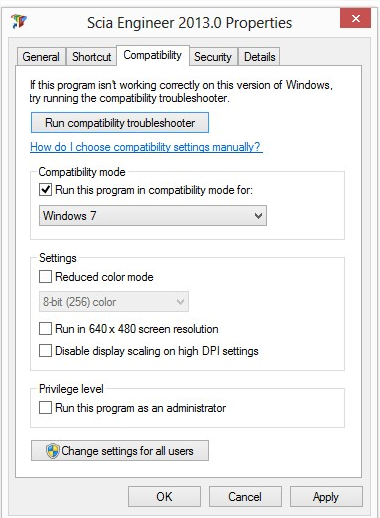Open the Windows 7 compatibility mode dropdown
This screenshot has width=380, height=518.
pos(153,216)
